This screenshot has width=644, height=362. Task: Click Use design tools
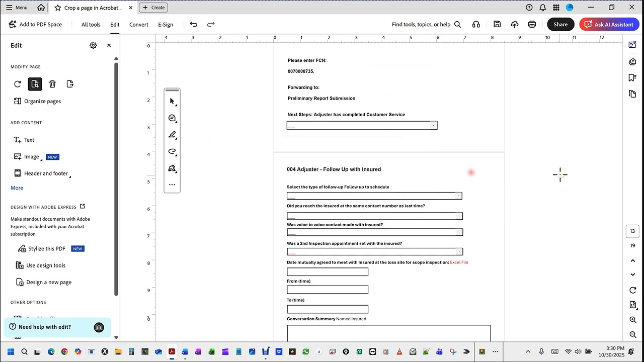[41, 265]
